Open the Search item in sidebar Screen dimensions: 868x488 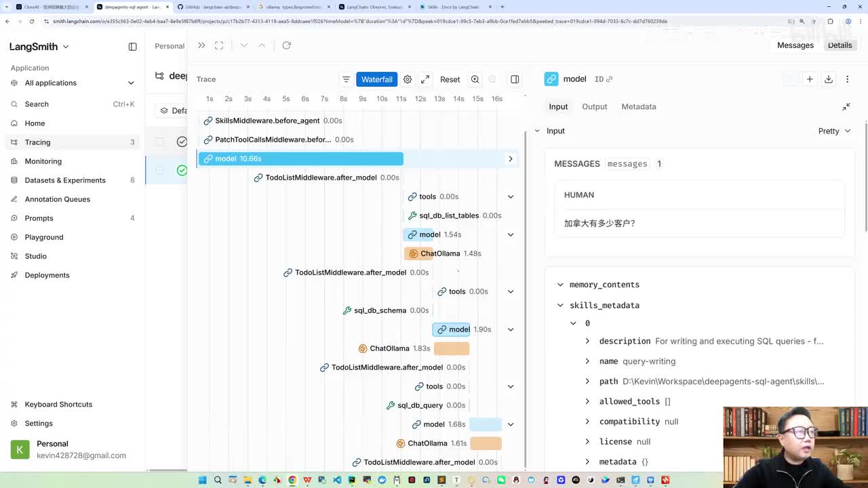pyautogui.click(x=73, y=104)
